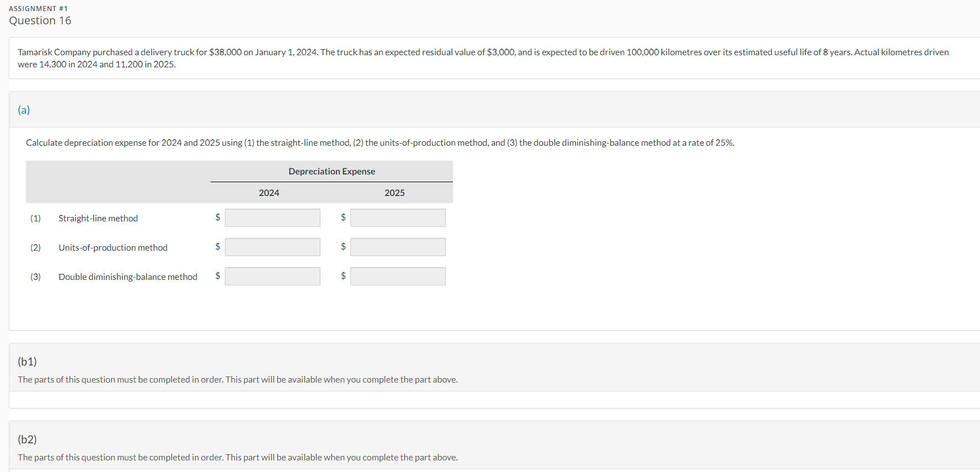Click the Units-of-production 2025 input field
The width and height of the screenshot is (980, 472).
pos(398,247)
